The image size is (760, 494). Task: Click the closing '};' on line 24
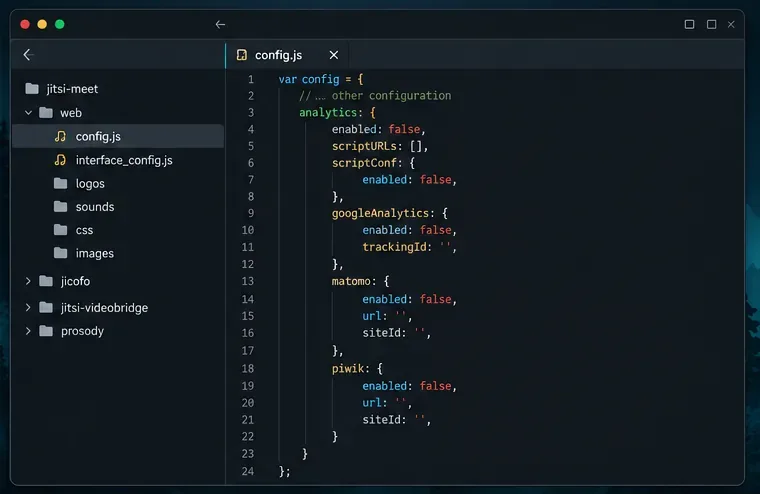pyautogui.click(x=285, y=471)
